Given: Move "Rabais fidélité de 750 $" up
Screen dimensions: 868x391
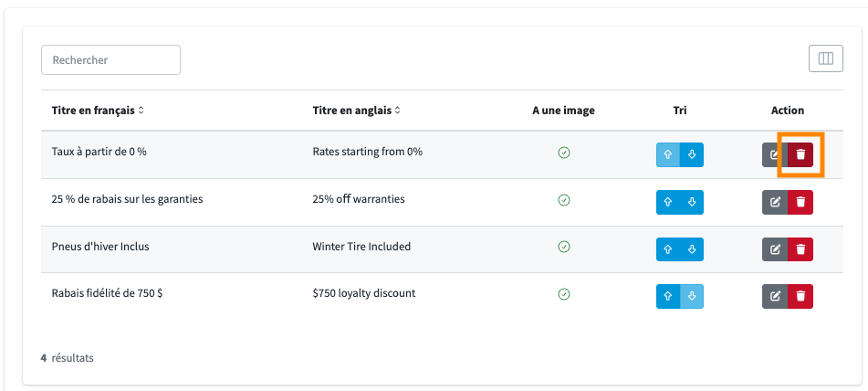Looking at the screenshot, I should (x=668, y=295).
